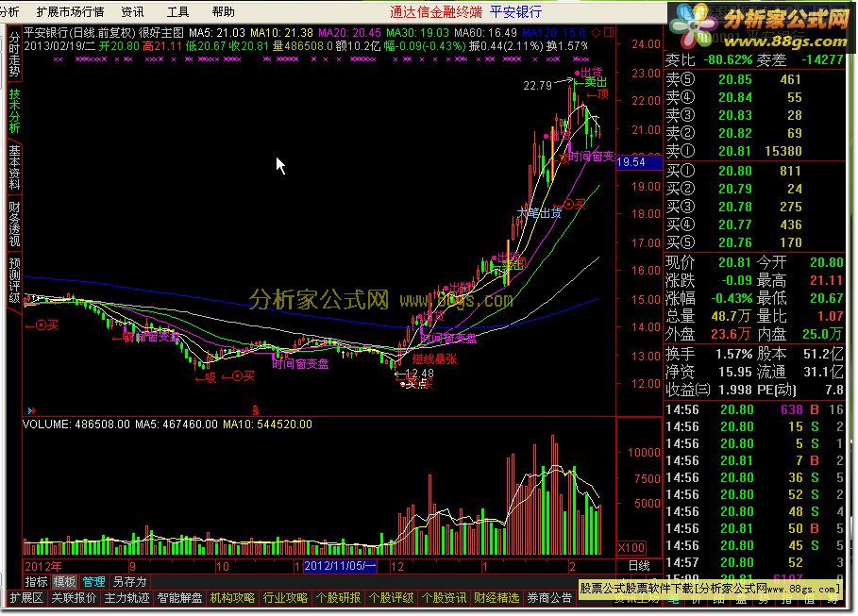Open the 基本资料 side tab
This screenshot has width=858, height=616.
[x=13, y=167]
